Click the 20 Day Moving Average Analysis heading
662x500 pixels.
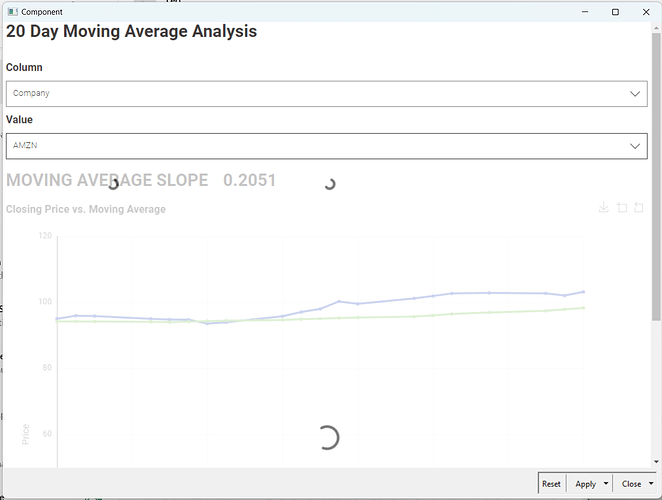coord(131,32)
